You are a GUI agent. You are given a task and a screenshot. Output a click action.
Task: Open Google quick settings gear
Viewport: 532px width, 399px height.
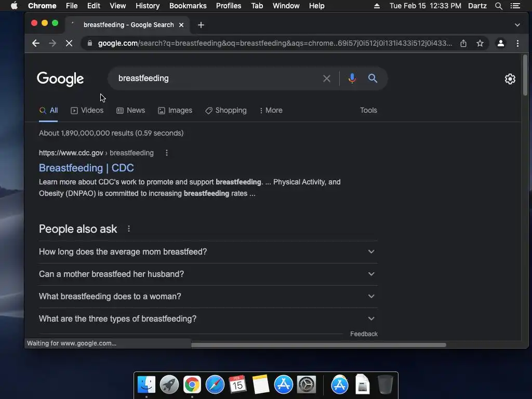point(510,79)
